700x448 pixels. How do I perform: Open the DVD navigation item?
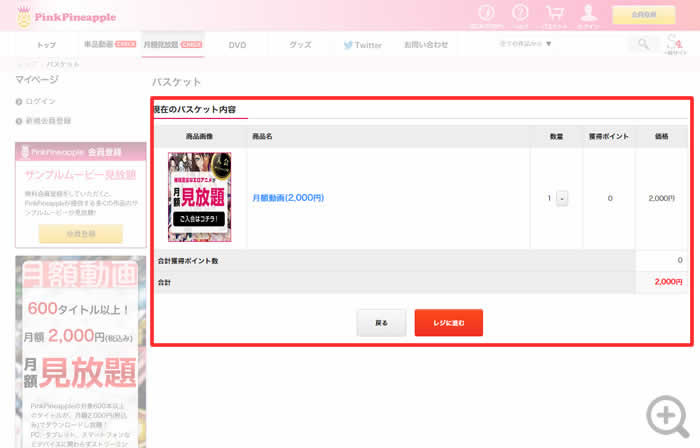pos(237,45)
